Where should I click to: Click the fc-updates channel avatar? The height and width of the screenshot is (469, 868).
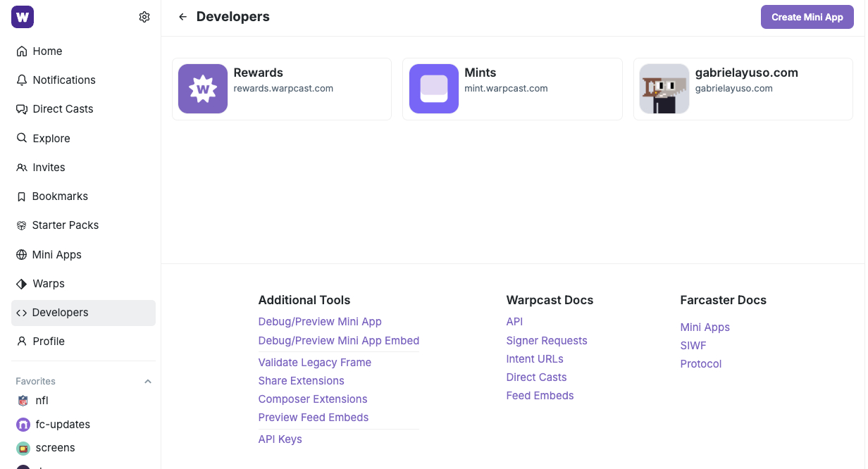23,425
